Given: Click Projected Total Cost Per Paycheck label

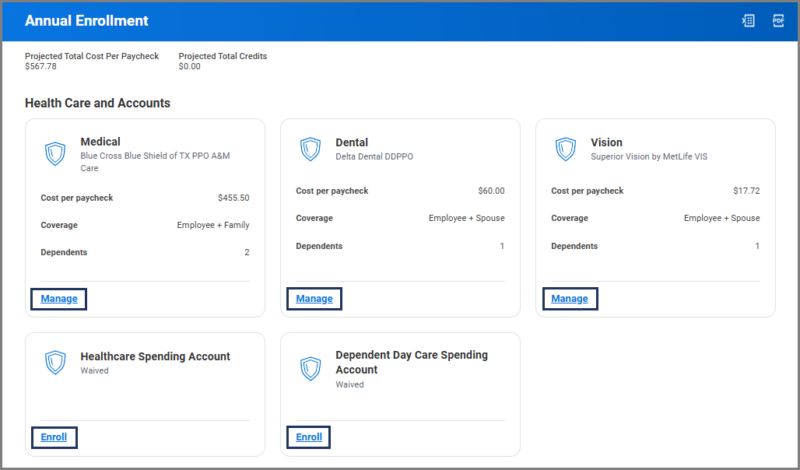Looking at the screenshot, I should coord(92,56).
